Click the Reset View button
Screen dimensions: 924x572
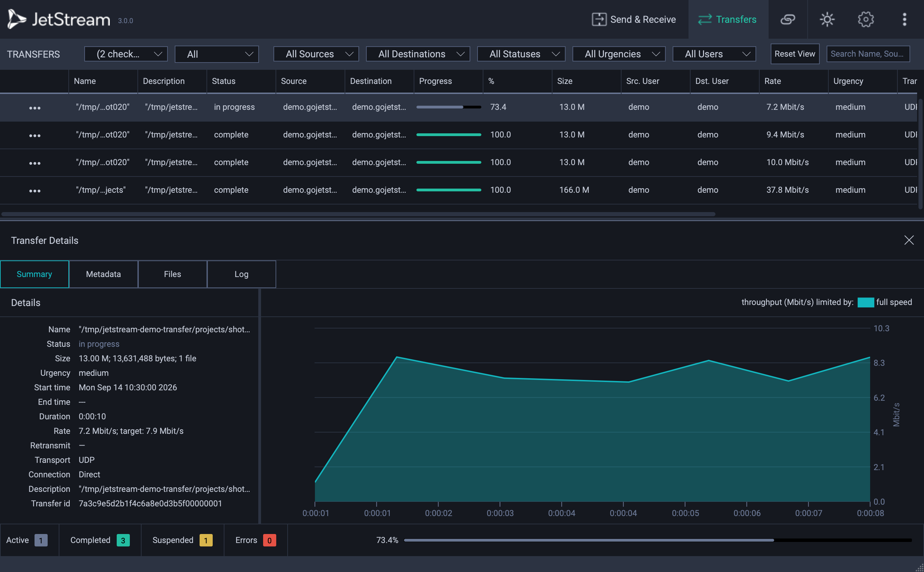(x=795, y=54)
